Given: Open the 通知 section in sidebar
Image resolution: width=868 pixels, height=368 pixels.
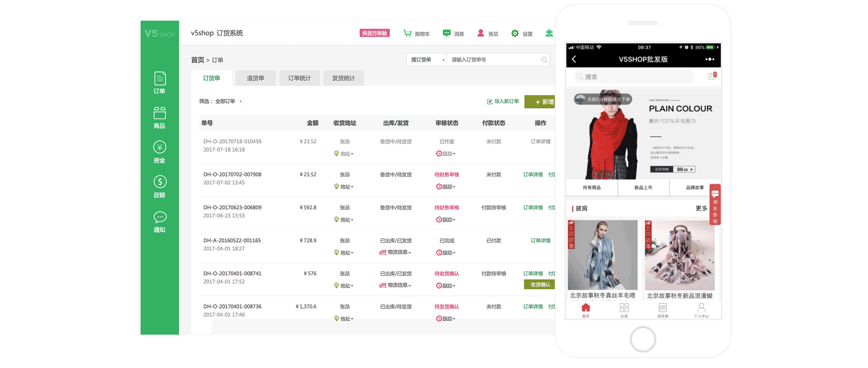Looking at the screenshot, I should [x=159, y=222].
